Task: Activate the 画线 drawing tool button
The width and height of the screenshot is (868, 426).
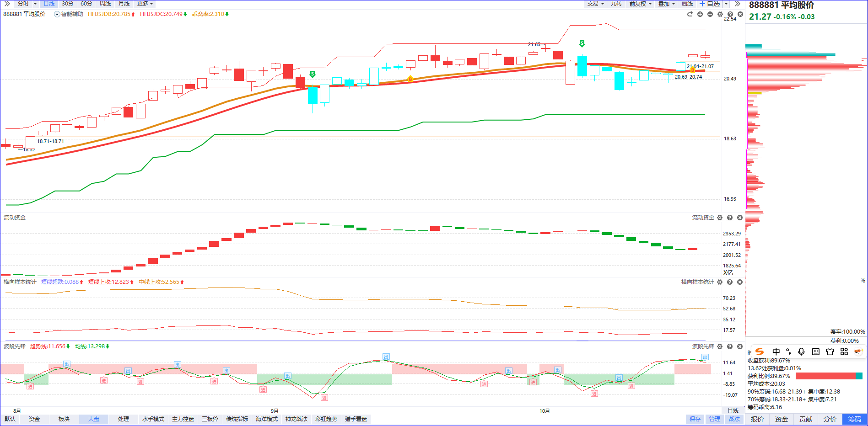Action: (x=687, y=4)
